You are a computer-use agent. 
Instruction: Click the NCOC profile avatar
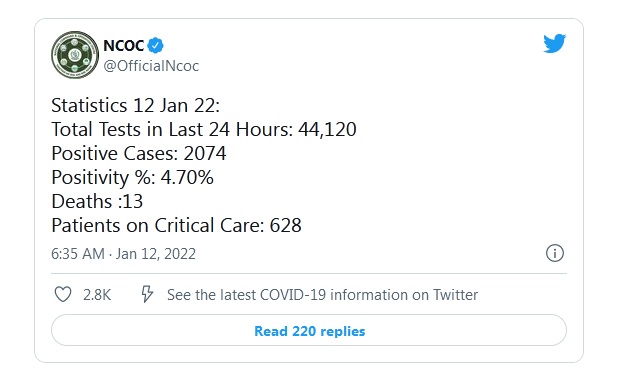pos(75,54)
